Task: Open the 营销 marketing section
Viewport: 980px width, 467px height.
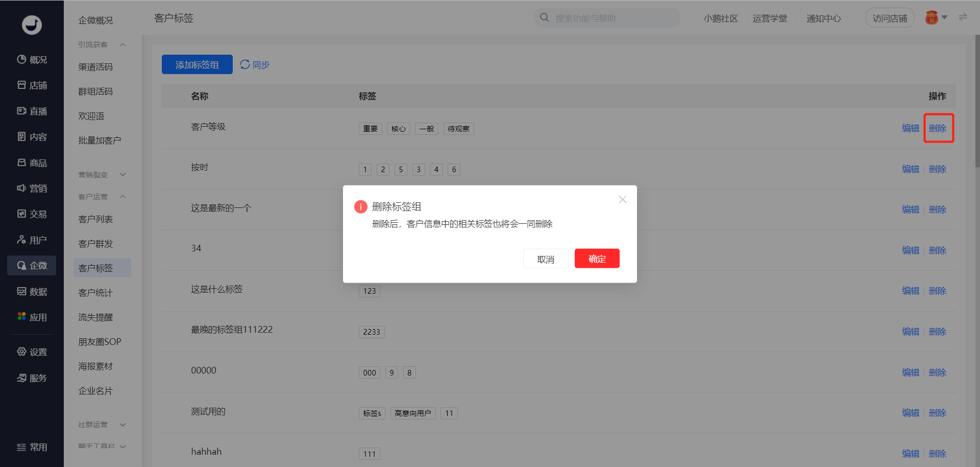Action: point(32,189)
